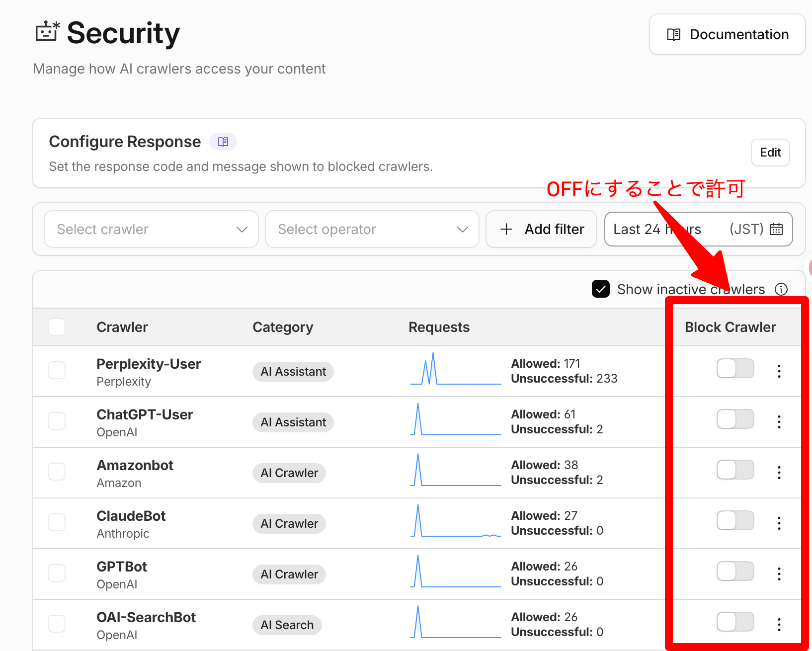Edit the Configure Response settings
Image resolution: width=812 pixels, height=651 pixels.
[770, 153]
